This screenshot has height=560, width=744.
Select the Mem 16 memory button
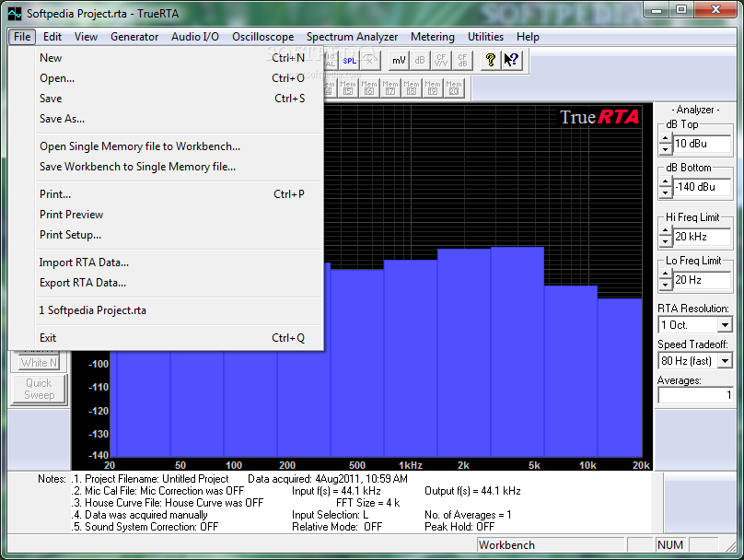pos(369,87)
